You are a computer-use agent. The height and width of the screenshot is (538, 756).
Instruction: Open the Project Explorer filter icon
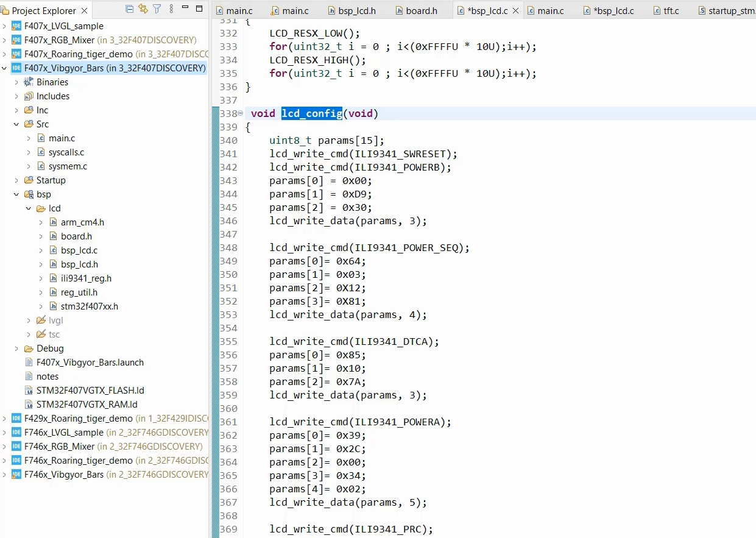tap(157, 9)
